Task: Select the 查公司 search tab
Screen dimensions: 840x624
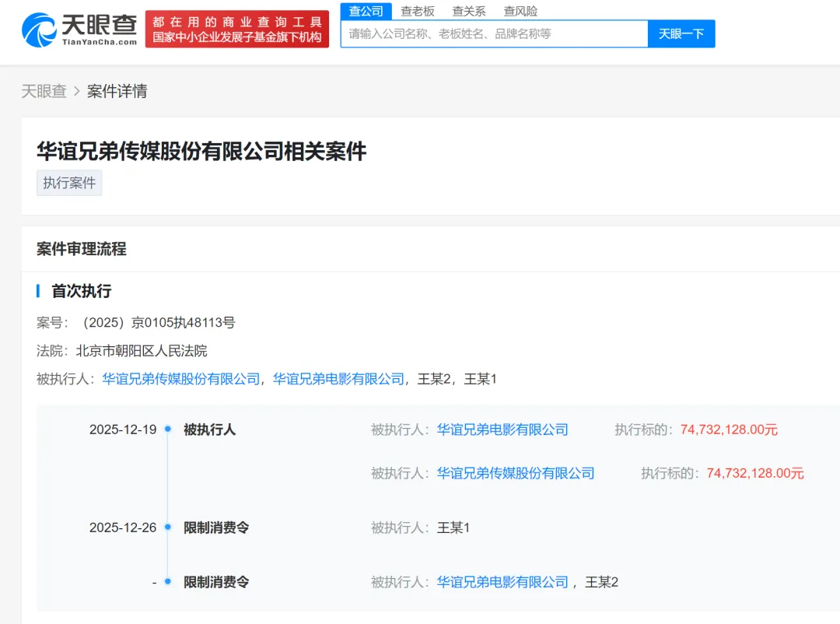Action: point(365,11)
